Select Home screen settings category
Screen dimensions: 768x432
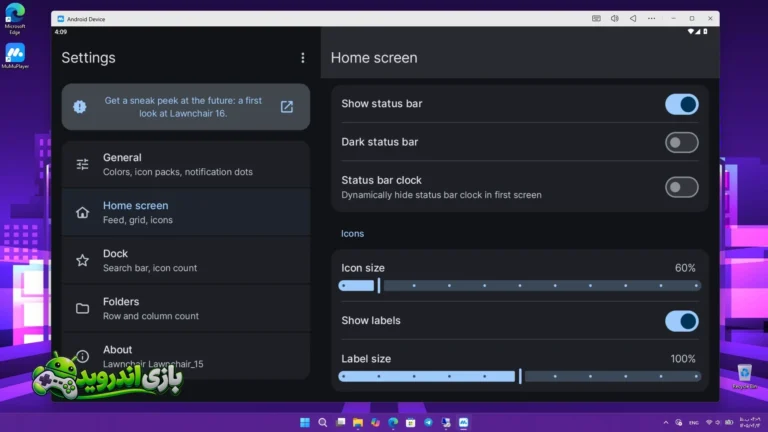click(x=186, y=213)
